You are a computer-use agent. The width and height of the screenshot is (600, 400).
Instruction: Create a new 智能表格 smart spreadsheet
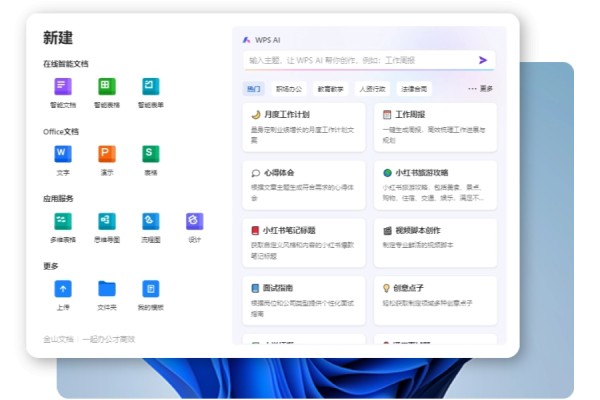106,87
